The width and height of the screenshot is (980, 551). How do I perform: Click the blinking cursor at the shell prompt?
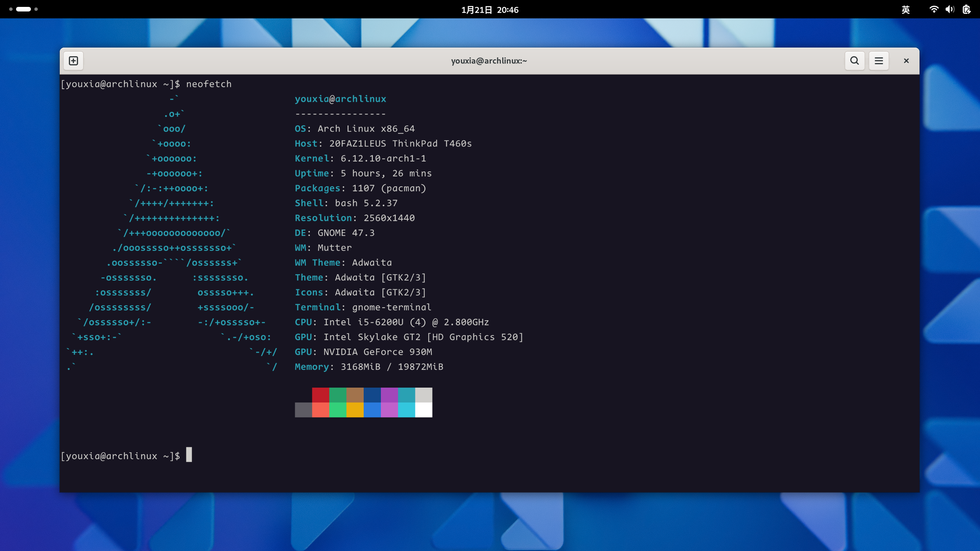coord(189,455)
